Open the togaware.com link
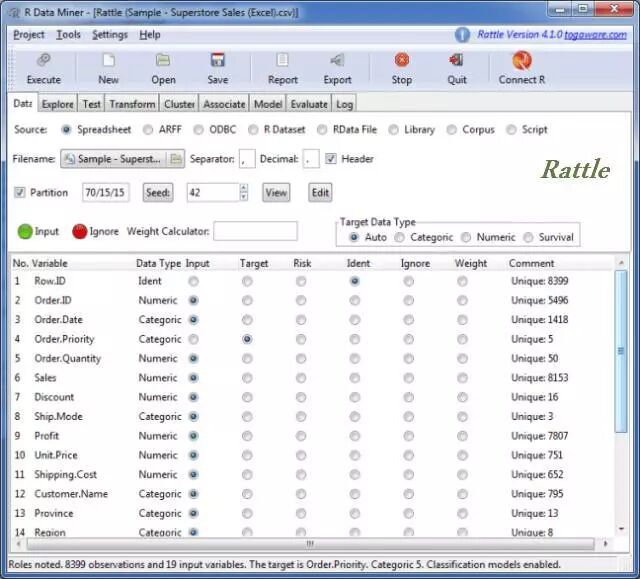Image resolution: width=640 pixels, height=579 pixels. click(595, 35)
